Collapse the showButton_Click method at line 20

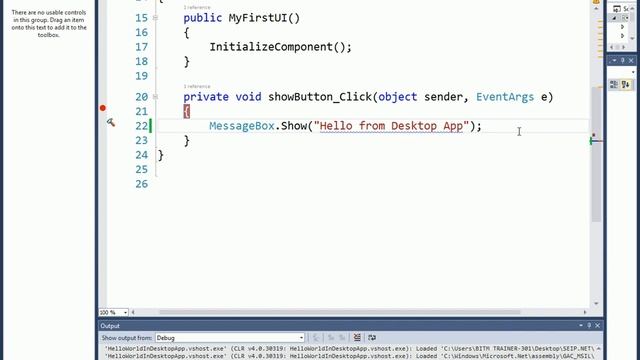(x=155, y=97)
